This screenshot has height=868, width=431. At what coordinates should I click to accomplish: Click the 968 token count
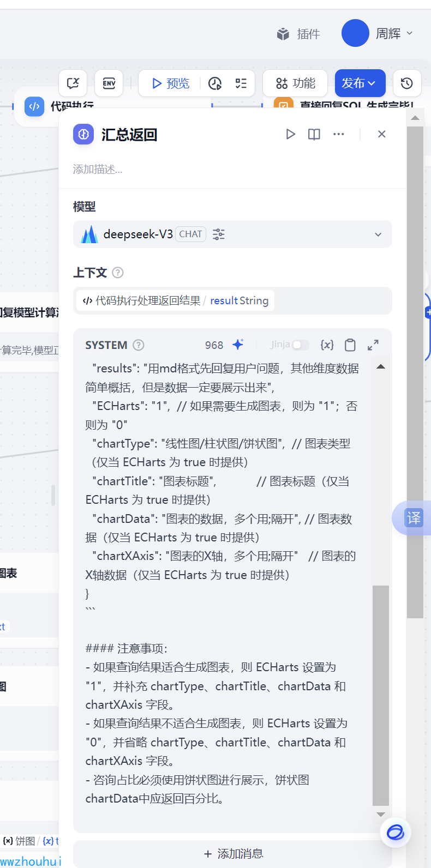[x=214, y=345]
